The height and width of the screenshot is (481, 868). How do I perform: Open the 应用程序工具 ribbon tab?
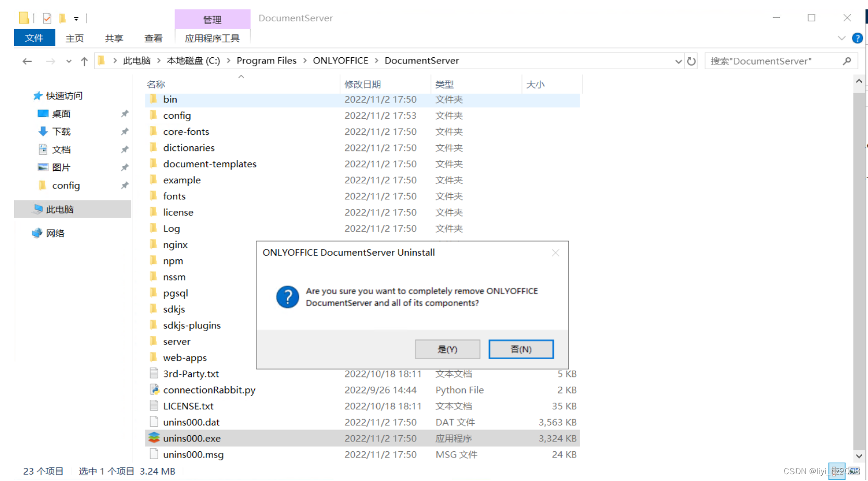point(212,39)
